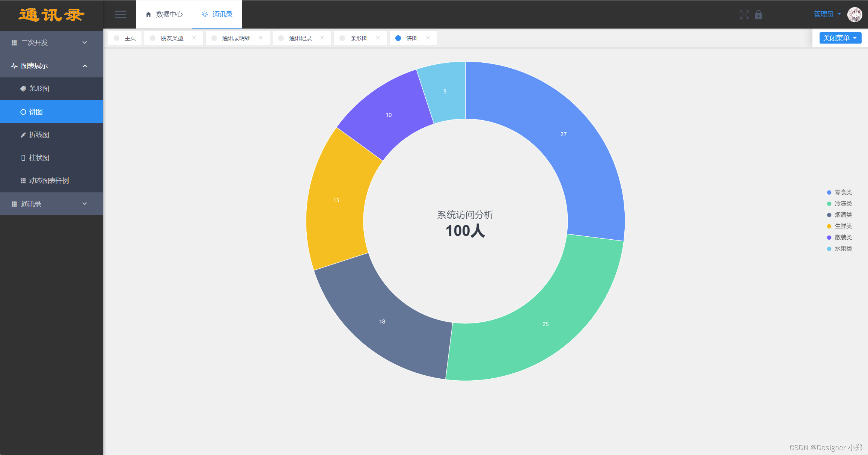Toggle 零食类 legend item

[843, 192]
